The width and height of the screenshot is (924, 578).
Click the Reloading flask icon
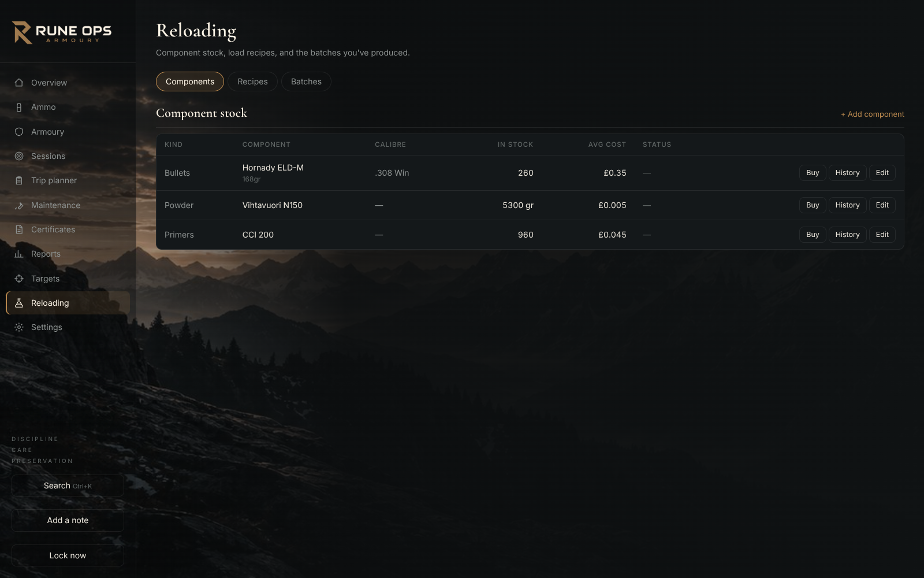(x=19, y=303)
